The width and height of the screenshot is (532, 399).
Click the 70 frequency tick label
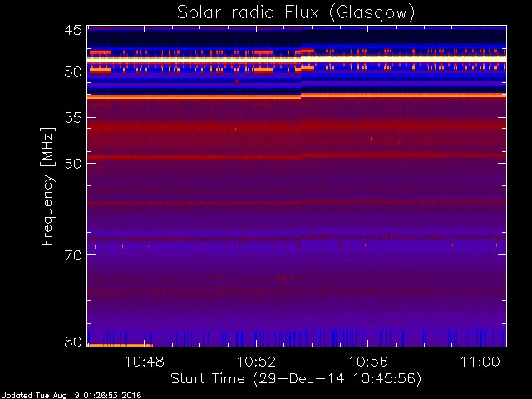point(73,255)
